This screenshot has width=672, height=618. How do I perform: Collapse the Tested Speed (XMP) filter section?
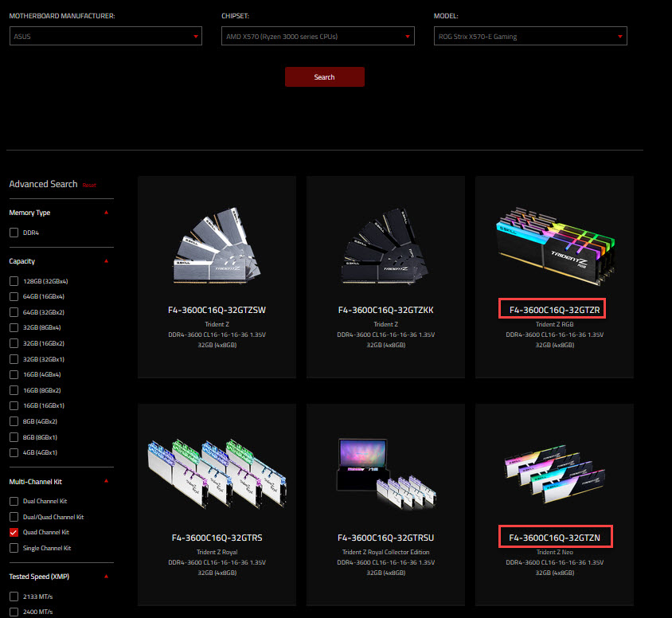tap(106, 577)
